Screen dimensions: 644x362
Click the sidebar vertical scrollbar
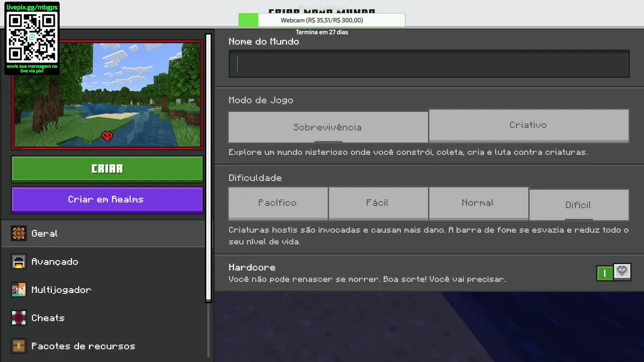click(x=208, y=168)
